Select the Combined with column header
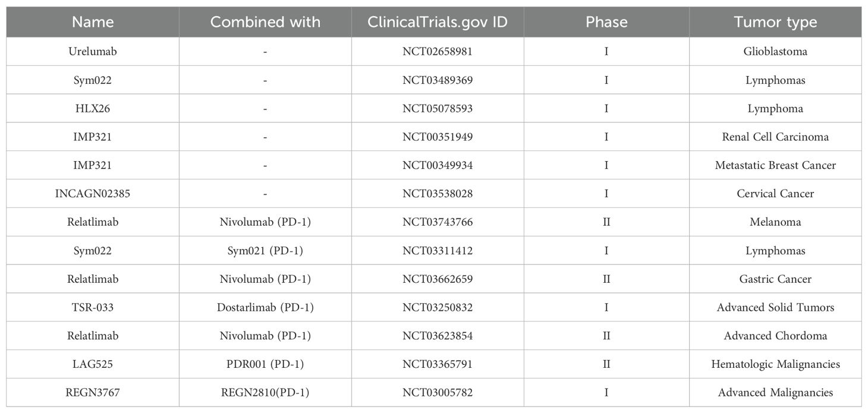The width and height of the screenshot is (868, 413). (x=265, y=22)
